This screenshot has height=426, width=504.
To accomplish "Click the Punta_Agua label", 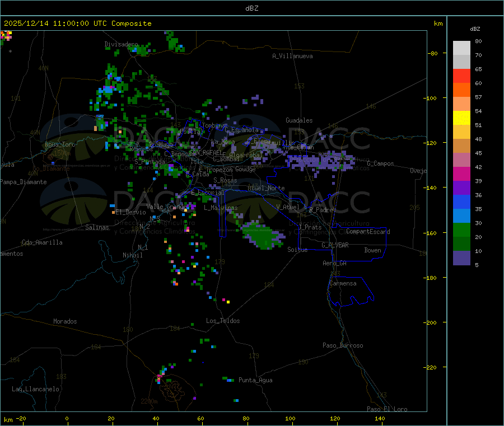I will point(255,380).
